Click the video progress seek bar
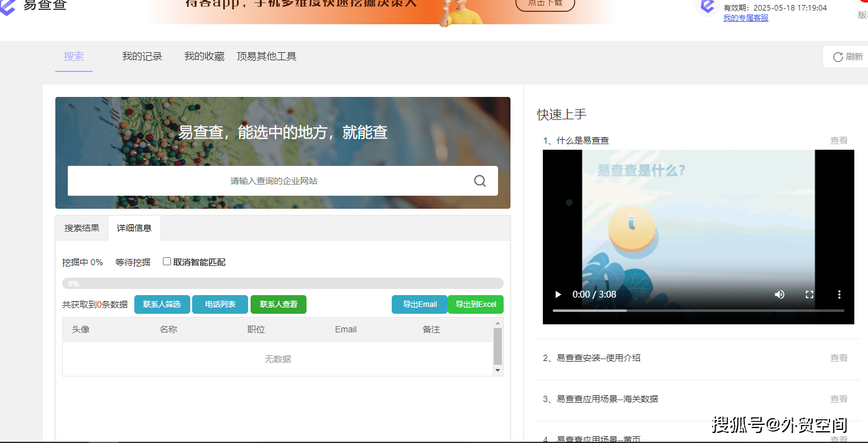This screenshot has height=443, width=868. click(x=698, y=310)
